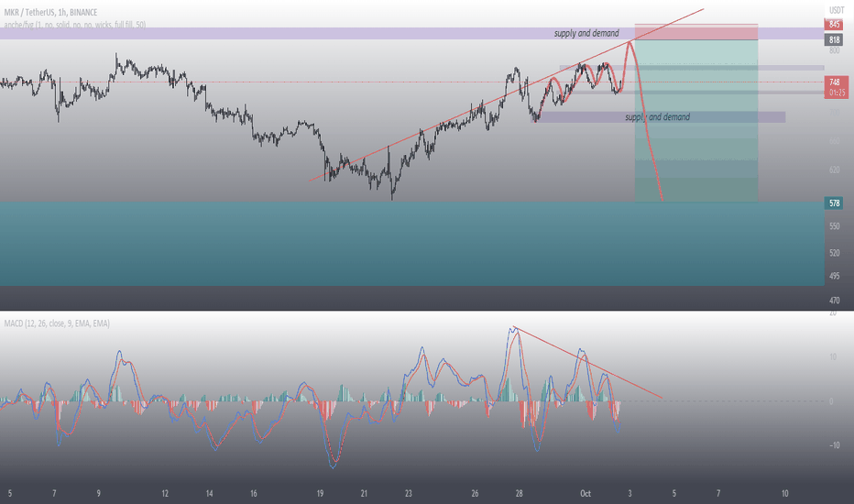Screen dimensions: 854x504
Task: Select the green profit target area of short position
Action: coord(696,121)
